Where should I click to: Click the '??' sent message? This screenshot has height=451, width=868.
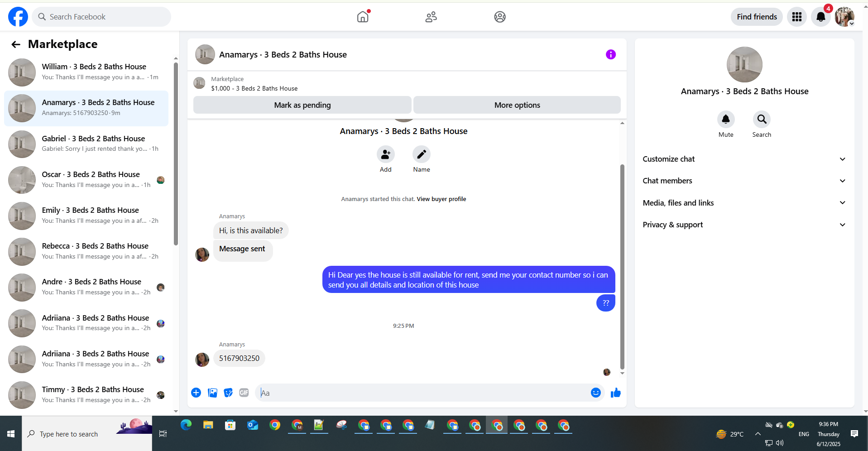tap(606, 303)
